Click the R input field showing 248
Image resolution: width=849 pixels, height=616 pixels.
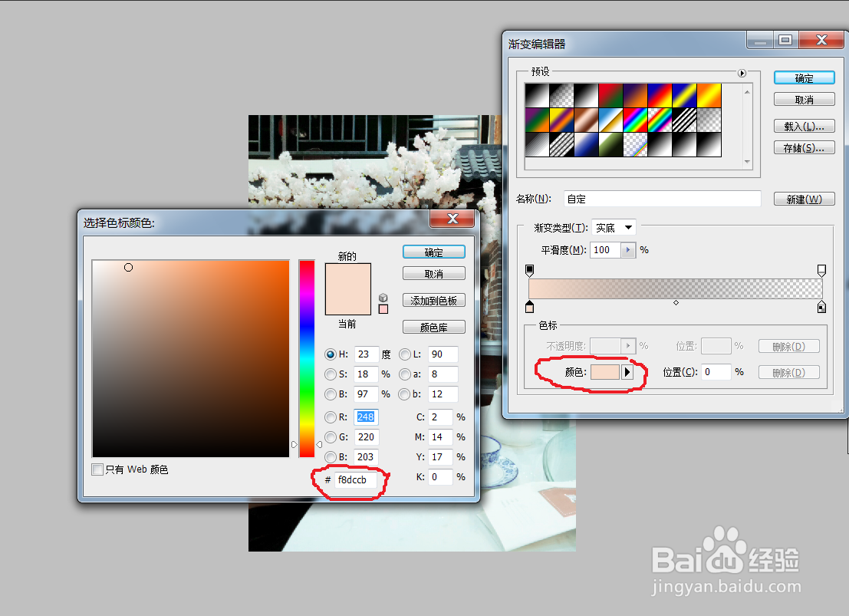366,417
